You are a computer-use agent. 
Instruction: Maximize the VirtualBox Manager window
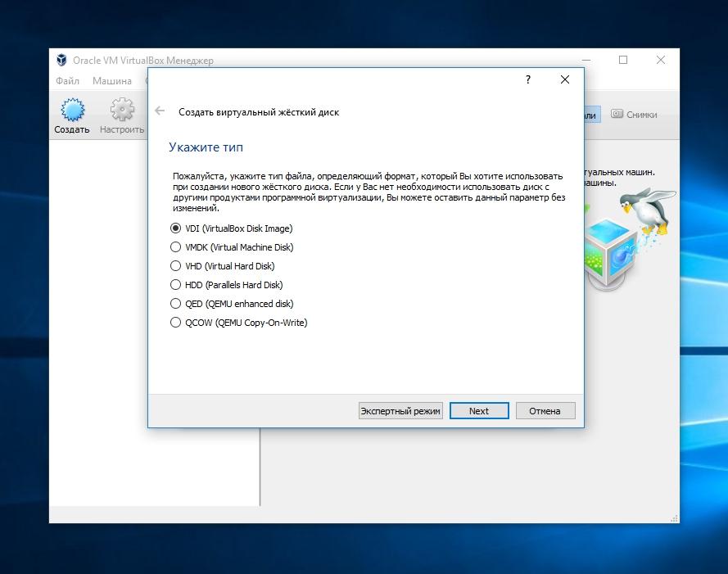pos(623,60)
